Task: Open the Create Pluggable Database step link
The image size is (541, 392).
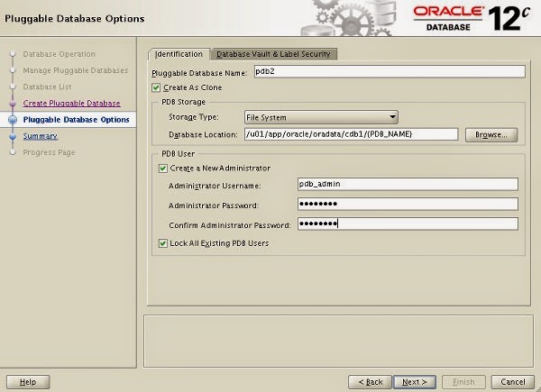Action: coord(72,103)
